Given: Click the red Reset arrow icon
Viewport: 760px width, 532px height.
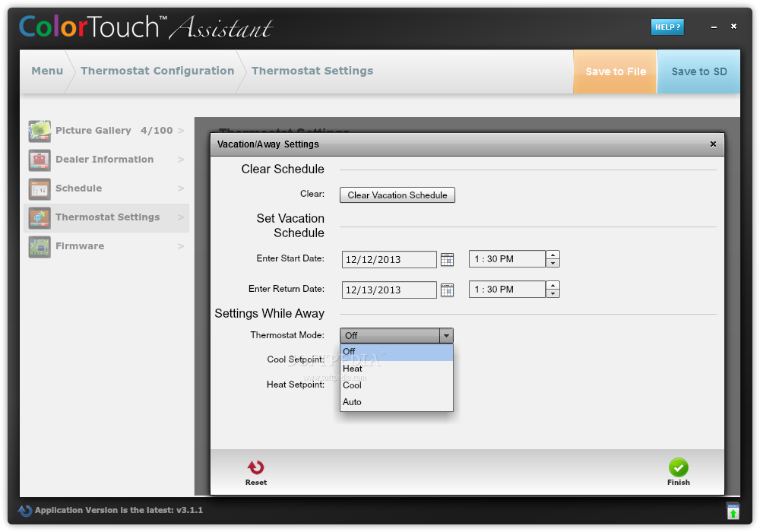Looking at the screenshot, I should click(x=255, y=467).
